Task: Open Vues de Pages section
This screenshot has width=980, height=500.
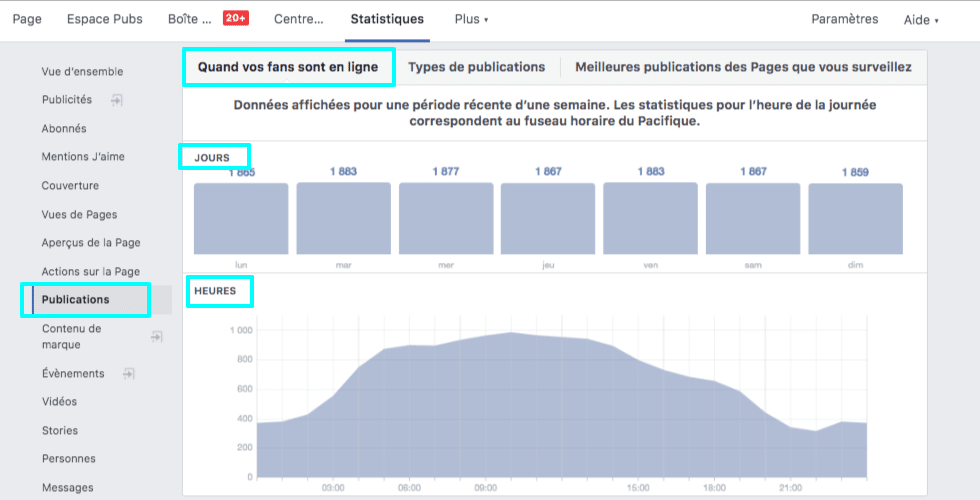Action: point(79,214)
